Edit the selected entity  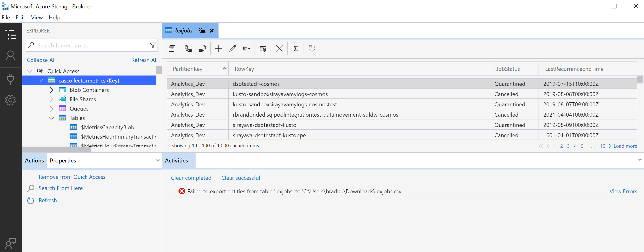point(232,48)
